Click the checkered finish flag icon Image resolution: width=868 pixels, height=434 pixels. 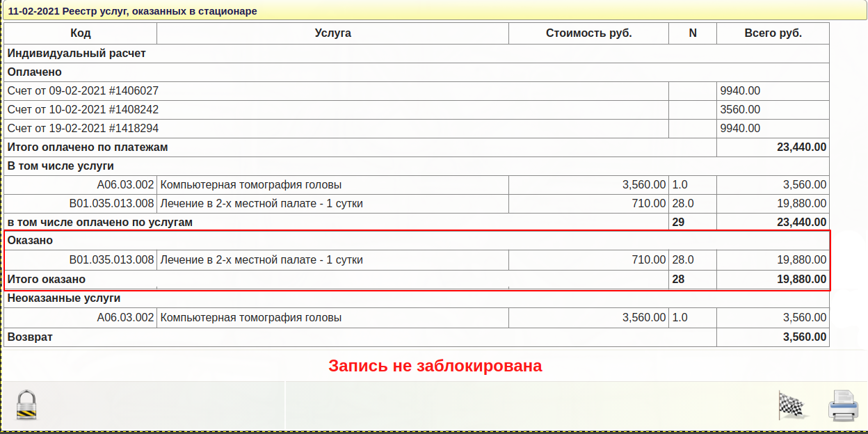(790, 405)
